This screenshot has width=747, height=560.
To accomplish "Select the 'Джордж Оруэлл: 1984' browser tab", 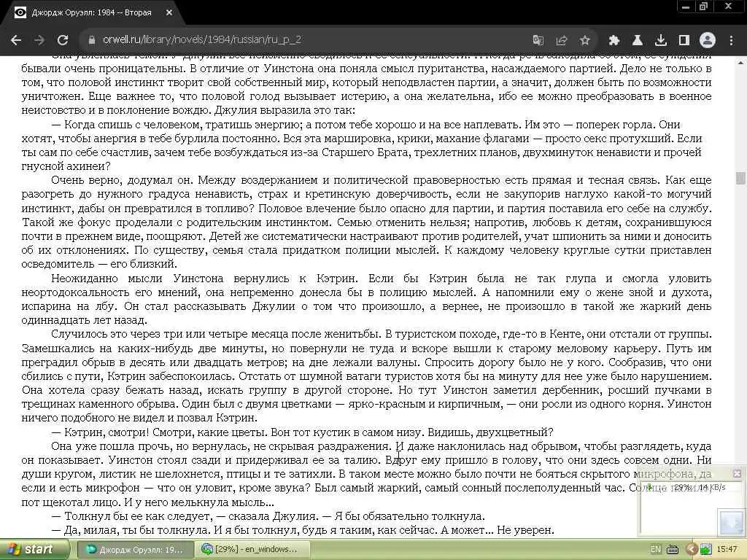I will (x=92, y=13).
